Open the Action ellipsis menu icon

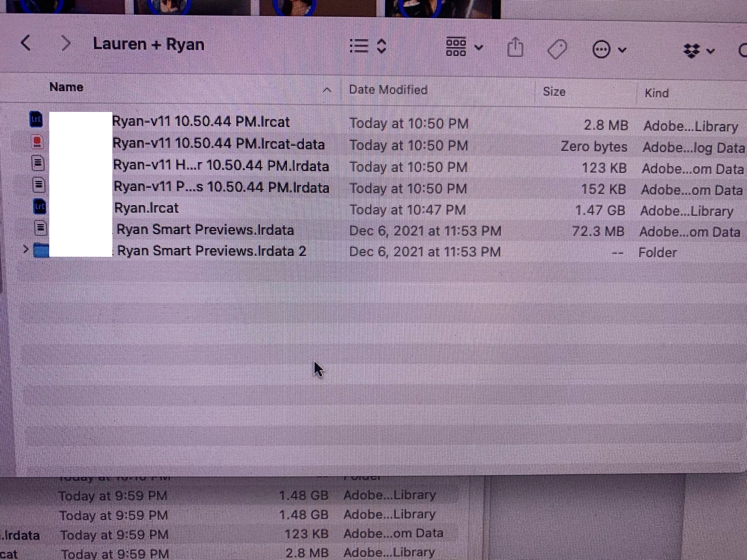point(601,49)
